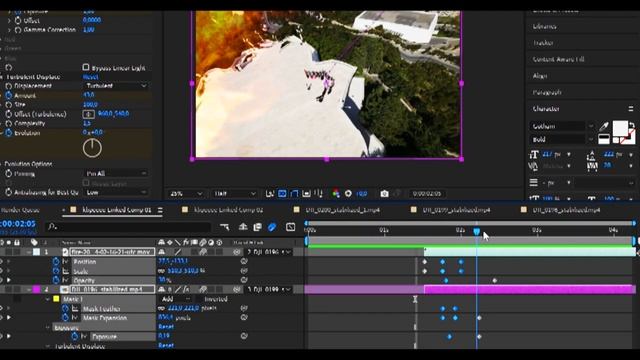
Task: Open layer 1 parent link dropdown
Action: pos(270,252)
